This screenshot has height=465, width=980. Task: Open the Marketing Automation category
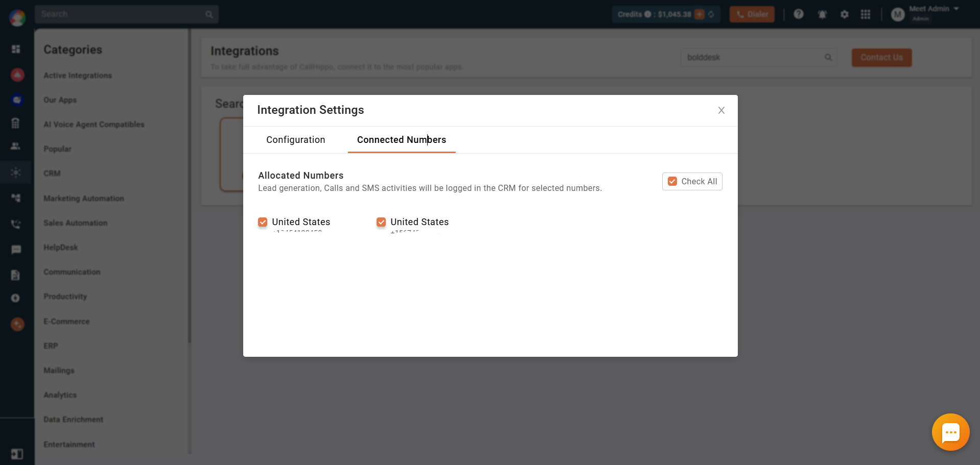pyautogui.click(x=84, y=199)
